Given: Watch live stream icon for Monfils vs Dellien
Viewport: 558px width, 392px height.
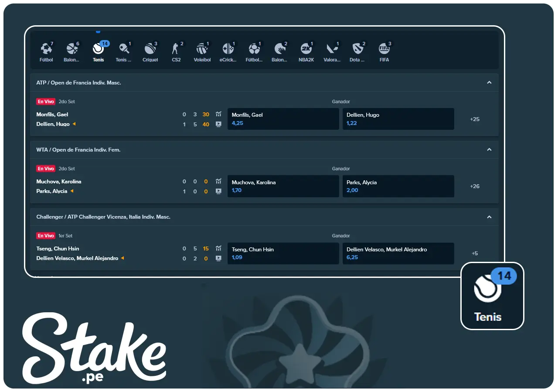Looking at the screenshot, I should 218,124.
